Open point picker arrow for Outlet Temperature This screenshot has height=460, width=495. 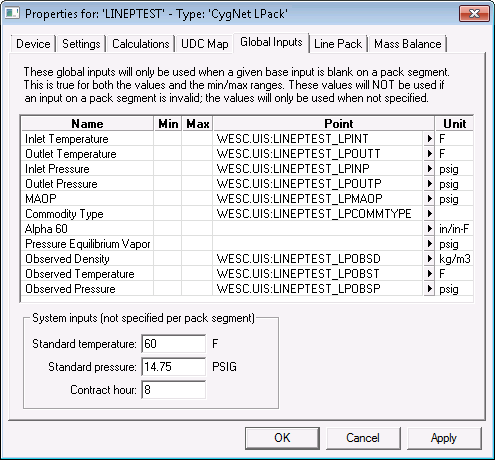[x=429, y=153]
